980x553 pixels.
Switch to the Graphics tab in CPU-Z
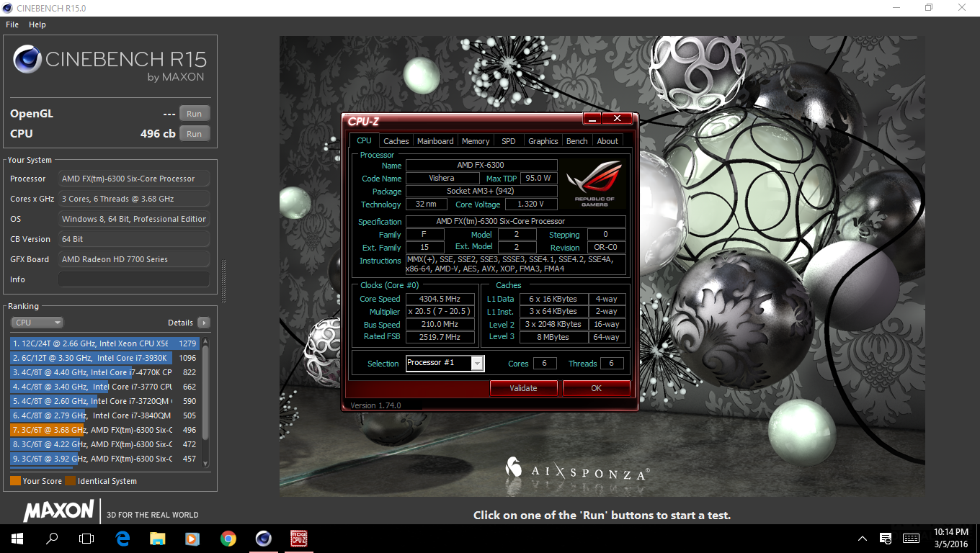(543, 141)
